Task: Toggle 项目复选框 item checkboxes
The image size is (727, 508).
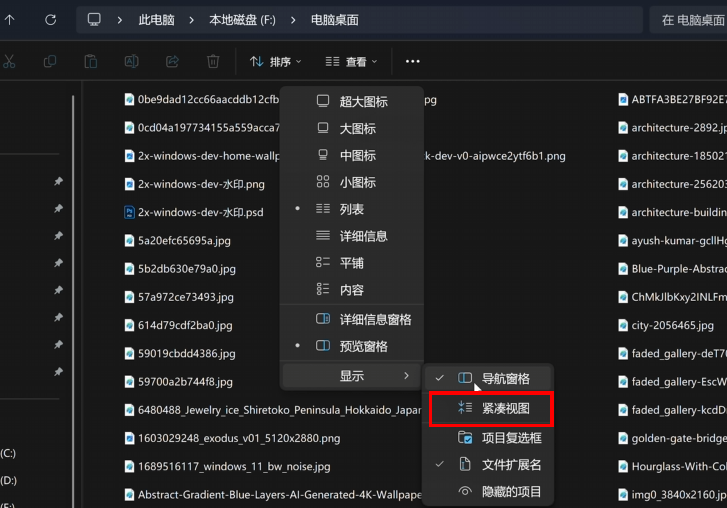Action: [x=489, y=438]
